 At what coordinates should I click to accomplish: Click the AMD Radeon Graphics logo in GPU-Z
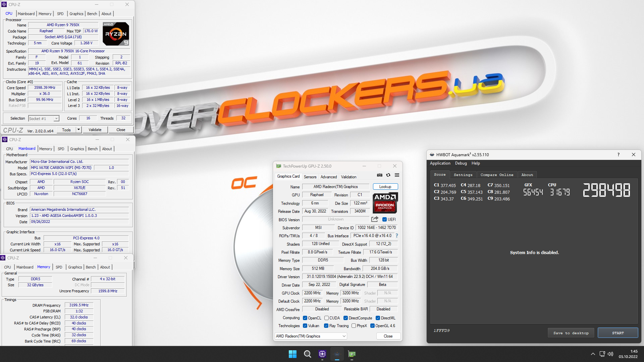tap(385, 203)
